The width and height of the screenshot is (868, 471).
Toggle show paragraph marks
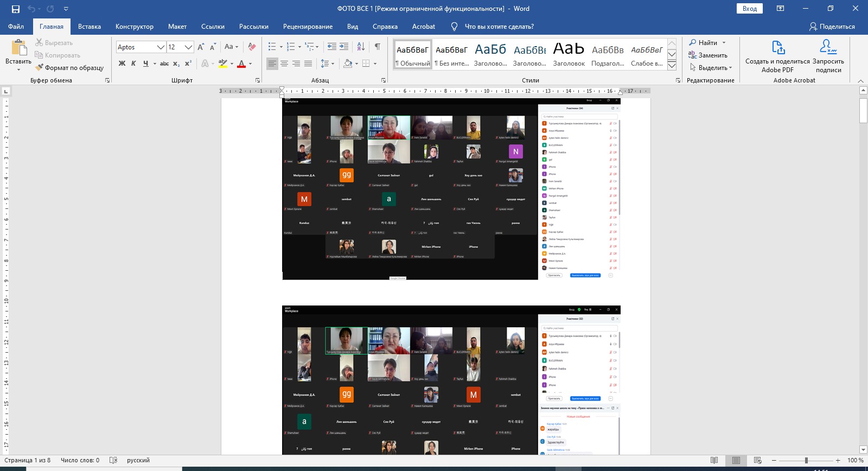(378, 47)
